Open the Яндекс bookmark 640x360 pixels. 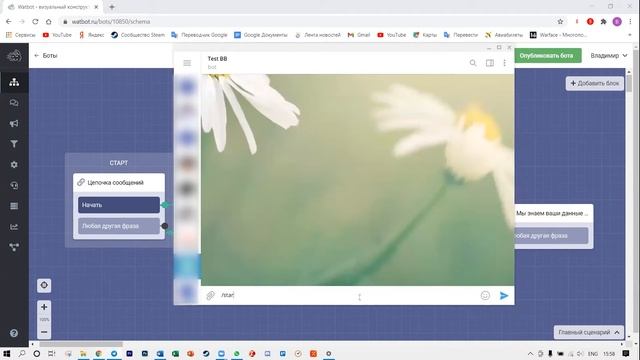[91, 35]
